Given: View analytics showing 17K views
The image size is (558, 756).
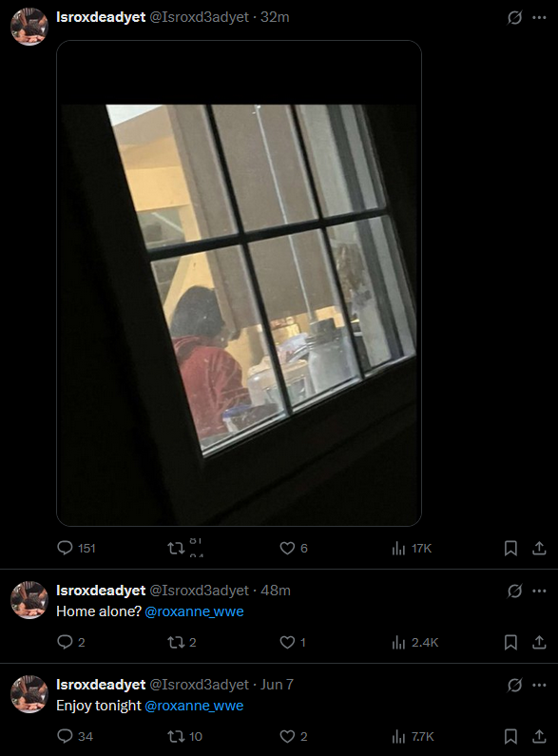Looking at the screenshot, I should click(x=412, y=548).
